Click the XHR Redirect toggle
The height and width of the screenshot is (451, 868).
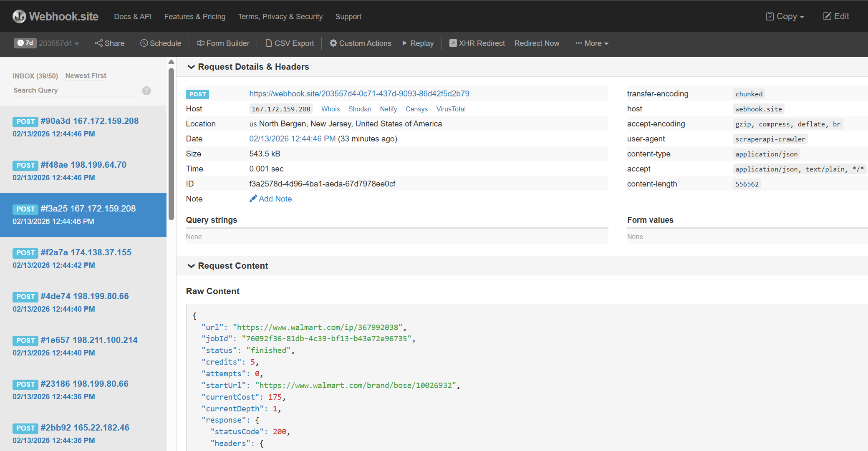tap(477, 43)
